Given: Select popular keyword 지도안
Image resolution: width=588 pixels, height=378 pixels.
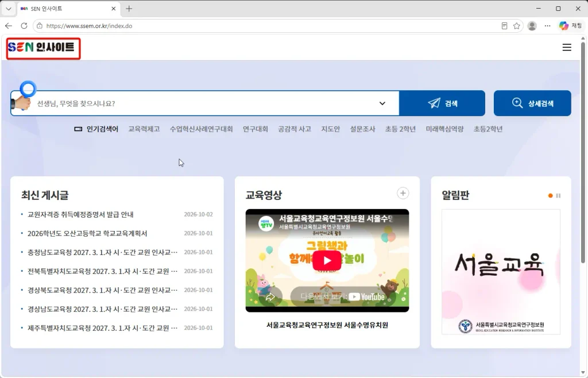Looking at the screenshot, I should tap(330, 129).
